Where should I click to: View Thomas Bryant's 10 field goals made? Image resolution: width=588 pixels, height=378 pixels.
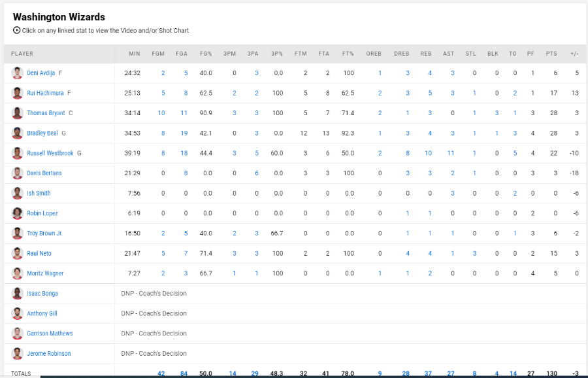161,113
